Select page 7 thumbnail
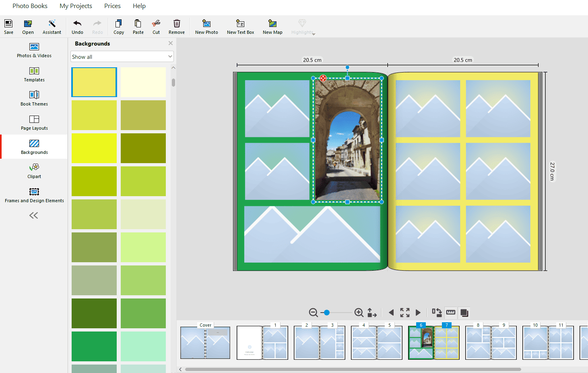Screen dimensions: 588x373 click(x=447, y=342)
